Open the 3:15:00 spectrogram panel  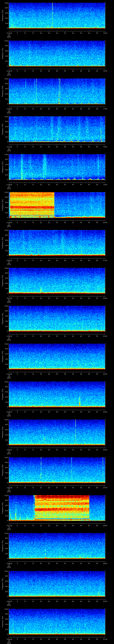[x=57, y=54]
